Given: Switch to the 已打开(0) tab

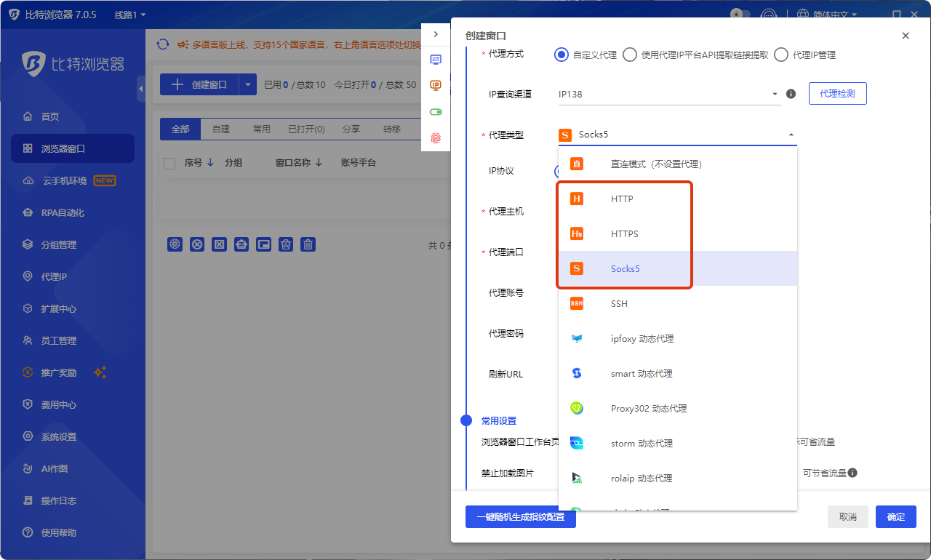Looking at the screenshot, I should point(306,129).
